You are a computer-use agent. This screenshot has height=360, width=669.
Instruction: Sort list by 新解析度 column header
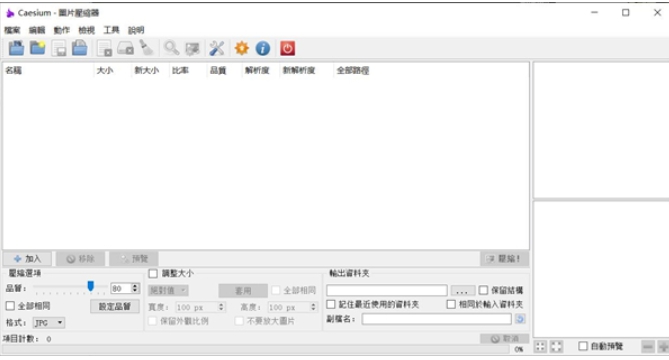click(305, 70)
